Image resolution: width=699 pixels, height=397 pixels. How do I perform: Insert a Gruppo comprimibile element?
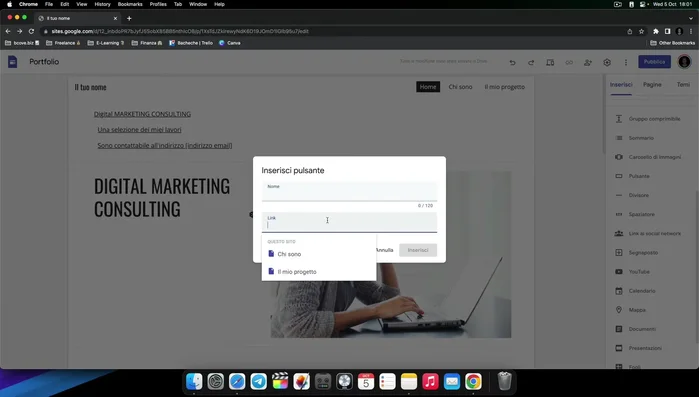tap(649, 119)
